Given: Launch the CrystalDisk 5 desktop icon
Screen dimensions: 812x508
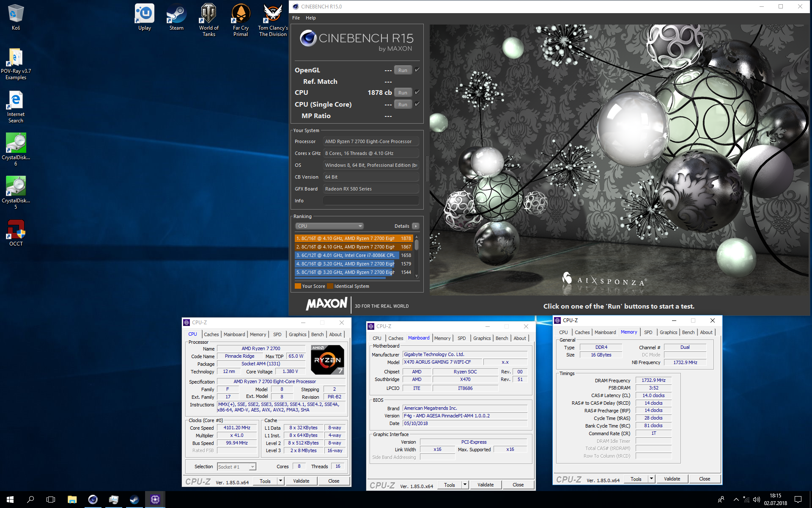Looking at the screenshot, I should click(16, 193).
